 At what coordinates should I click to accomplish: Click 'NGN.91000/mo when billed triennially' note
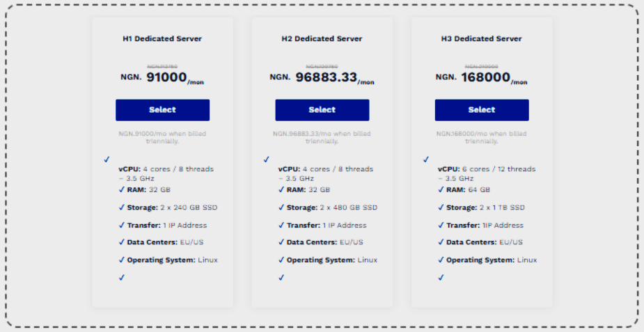pos(162,138)
